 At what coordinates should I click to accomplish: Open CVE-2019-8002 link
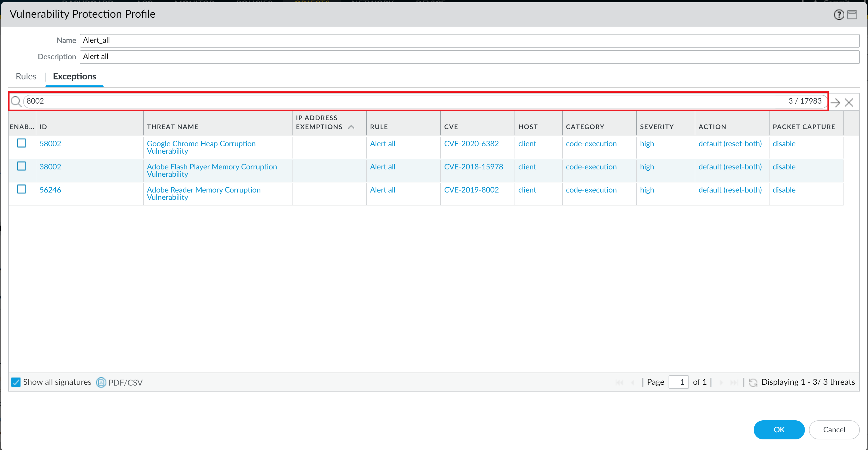click(471, 190)
